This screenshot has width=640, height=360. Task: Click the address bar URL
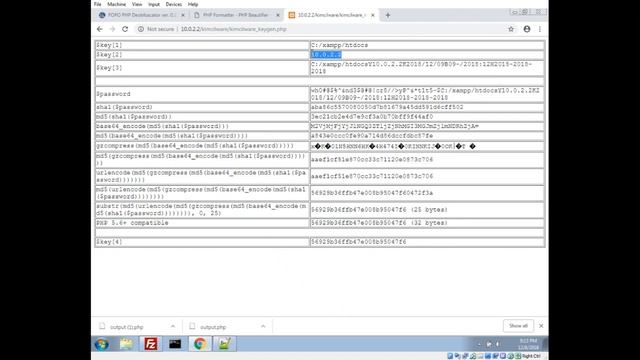pyautogui.click(x=233, y=29)
